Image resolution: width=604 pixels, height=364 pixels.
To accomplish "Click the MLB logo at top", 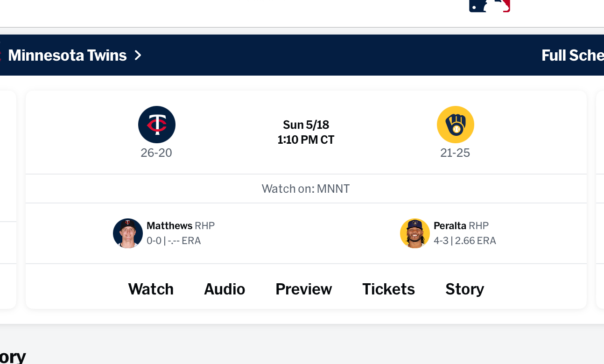I will click(x=489, y=6).
